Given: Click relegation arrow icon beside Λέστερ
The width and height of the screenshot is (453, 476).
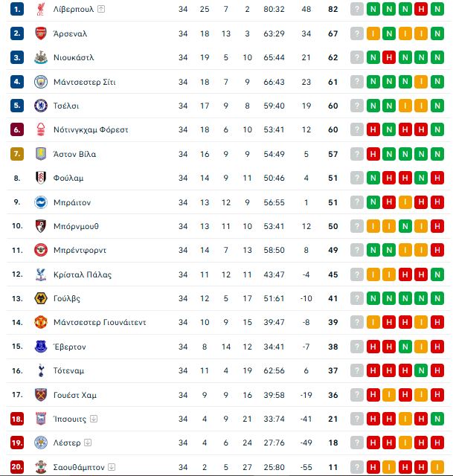Looking at the screenshot, I should (88, 443).
